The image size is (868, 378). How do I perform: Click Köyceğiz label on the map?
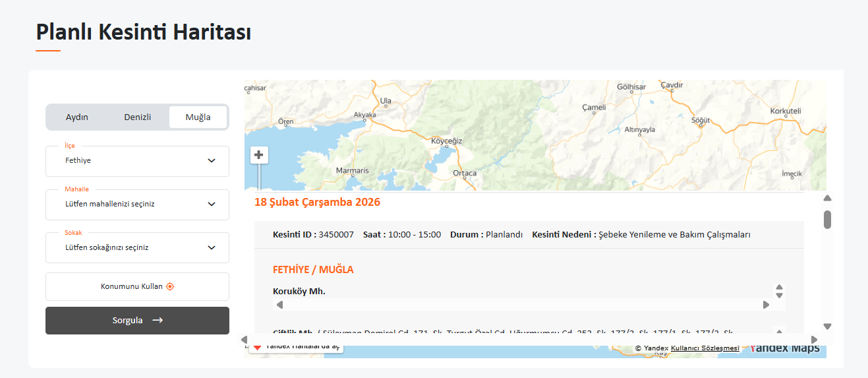click(x=447, y=141)
